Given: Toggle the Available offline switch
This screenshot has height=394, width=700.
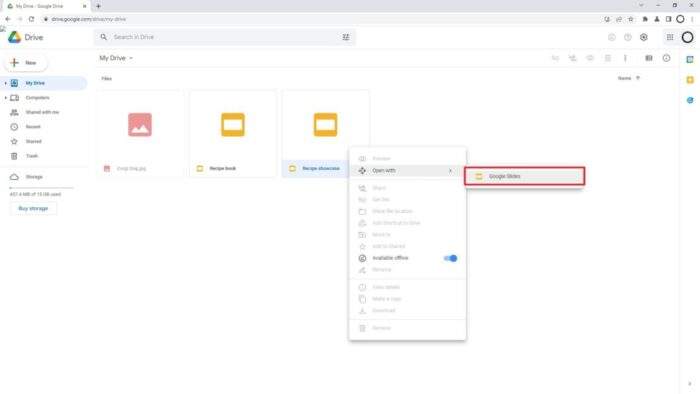Looking at the screenshot, I should tap(450, 258).
